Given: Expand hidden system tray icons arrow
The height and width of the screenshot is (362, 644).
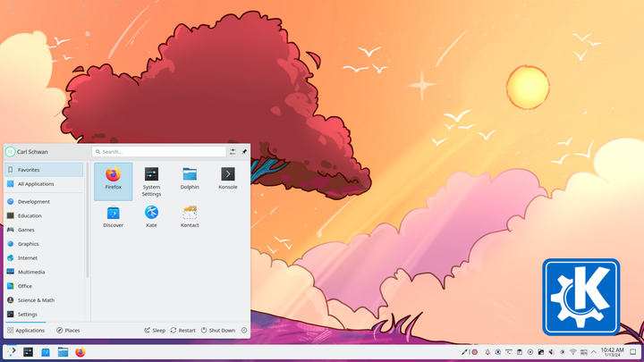Looking at the screenshot, I should 594,352.
